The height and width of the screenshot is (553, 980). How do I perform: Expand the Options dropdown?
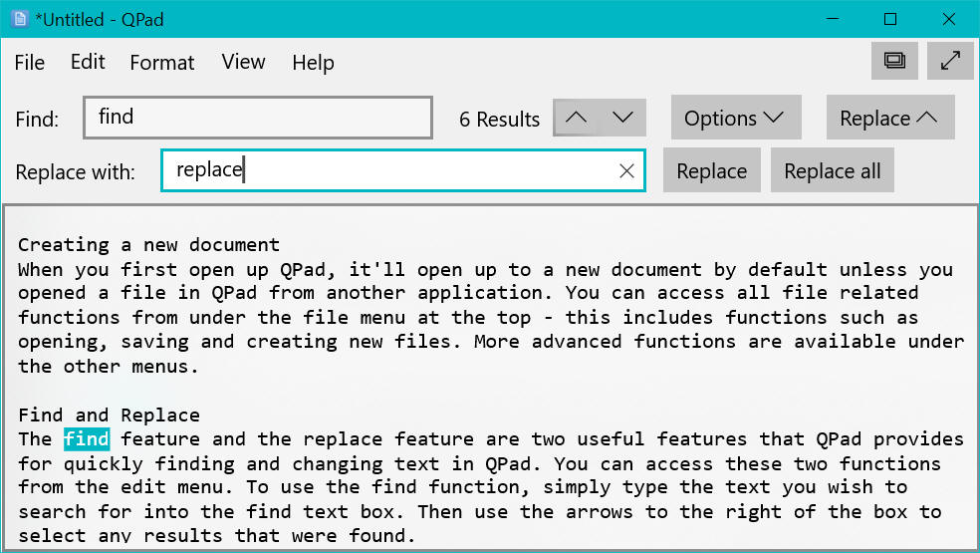[735, 119]
